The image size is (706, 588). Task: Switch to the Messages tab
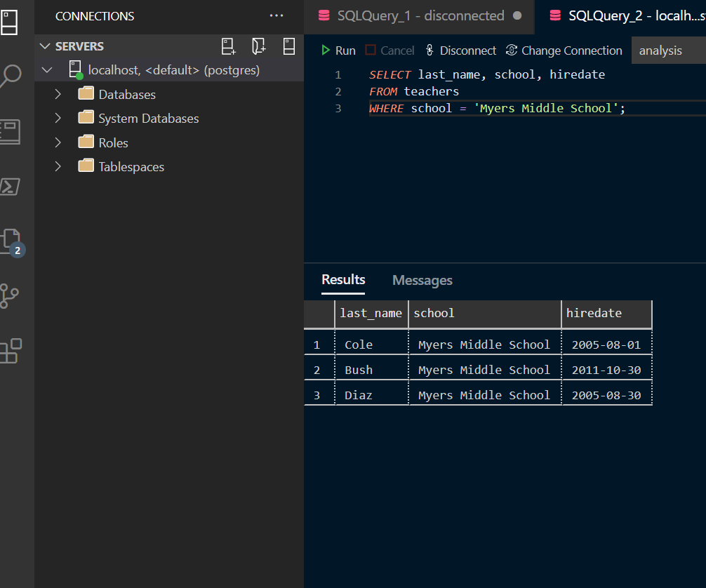tap(422, 281)
